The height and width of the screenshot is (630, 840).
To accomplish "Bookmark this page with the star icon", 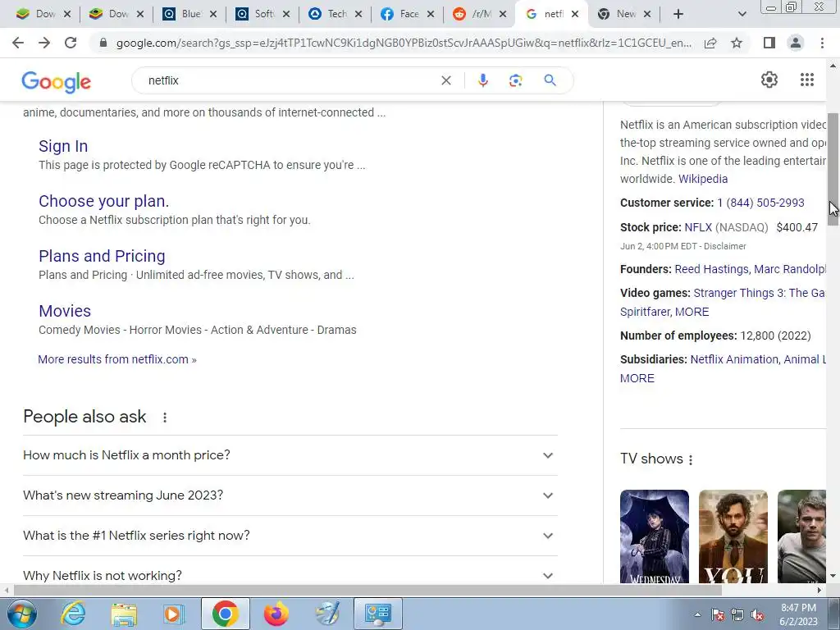I will coord(737,43).
